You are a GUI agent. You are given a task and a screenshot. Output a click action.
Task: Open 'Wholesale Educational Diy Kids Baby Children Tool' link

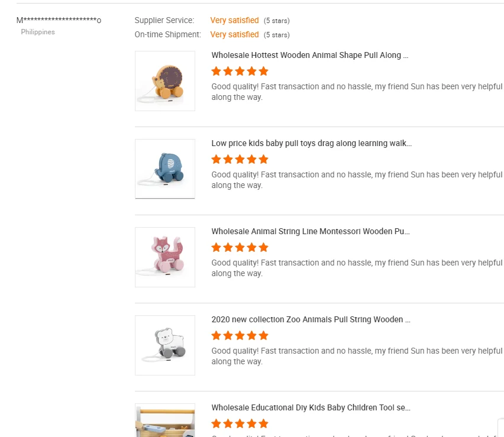(311, 408)
